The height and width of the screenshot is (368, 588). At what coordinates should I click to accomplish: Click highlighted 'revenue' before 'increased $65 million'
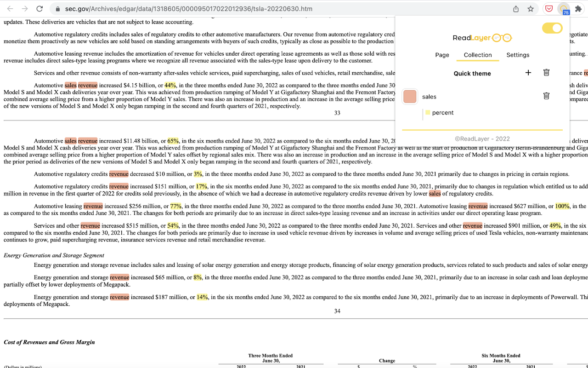[119, 278]
